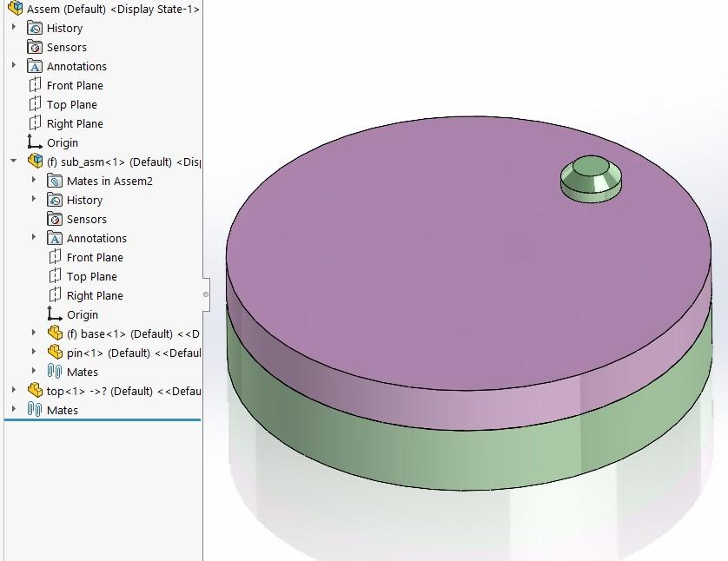Expand the top-level Annotations folder
The width and height of the screenshot is (728, 561).
[14, 65]
